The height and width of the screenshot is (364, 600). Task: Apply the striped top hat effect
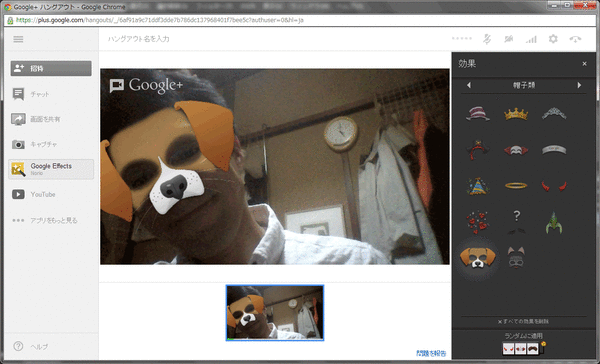(478, 114)
